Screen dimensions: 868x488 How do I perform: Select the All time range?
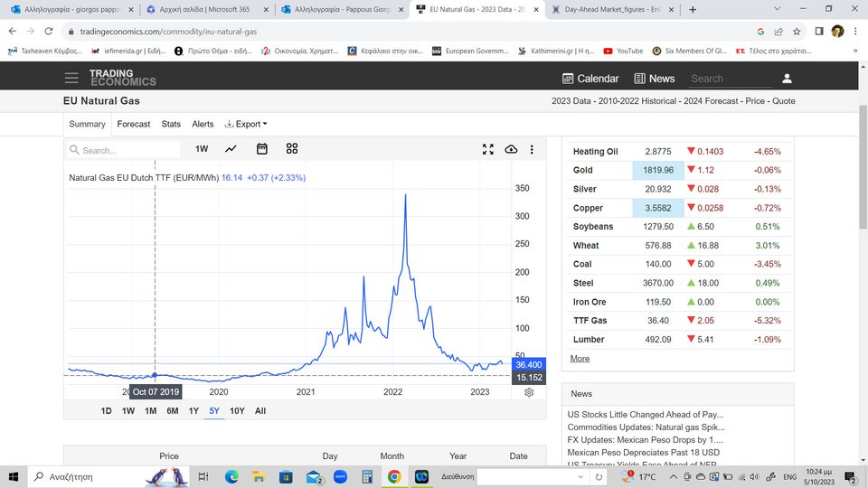[260, 411]
